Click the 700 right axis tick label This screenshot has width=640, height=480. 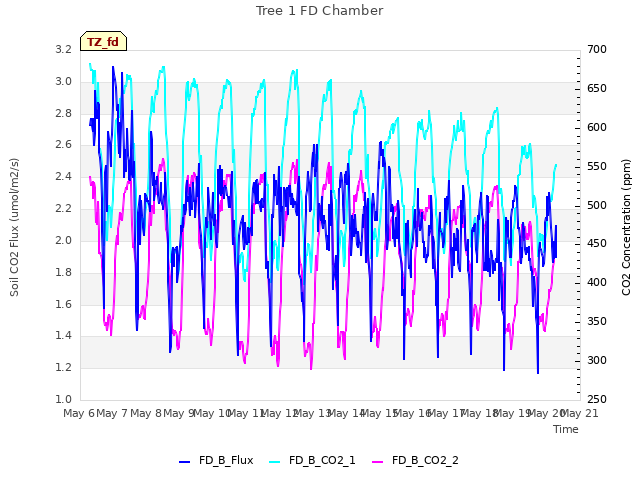[597, 49]
